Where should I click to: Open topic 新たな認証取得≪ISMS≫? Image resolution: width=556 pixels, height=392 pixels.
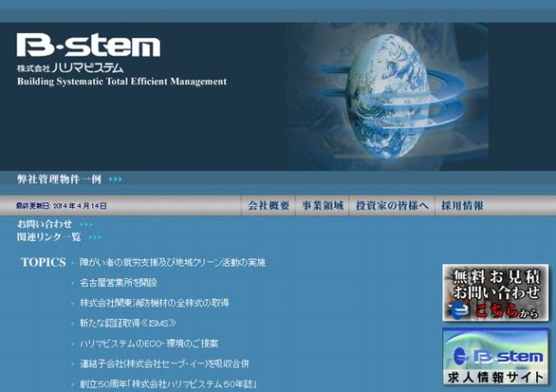[128, 323]
